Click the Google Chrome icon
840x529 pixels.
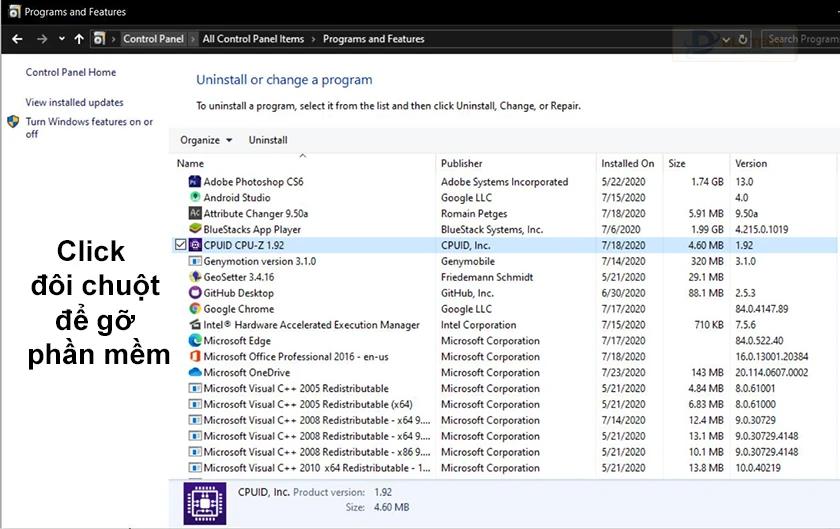click(x=195, y=309)
